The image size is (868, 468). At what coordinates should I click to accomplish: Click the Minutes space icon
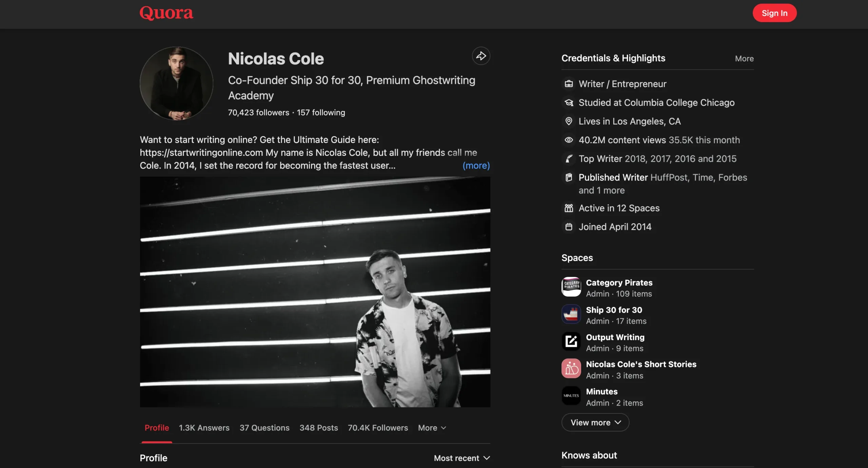(x=571, y=396)
